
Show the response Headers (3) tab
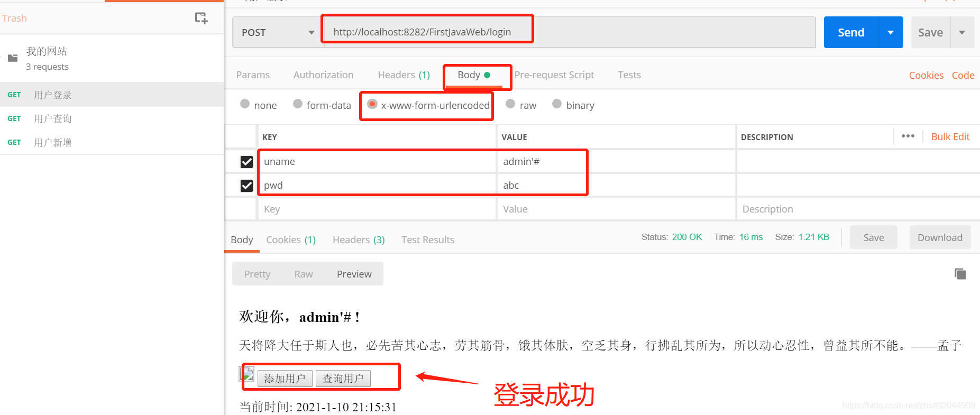click(x=359, y=240)
